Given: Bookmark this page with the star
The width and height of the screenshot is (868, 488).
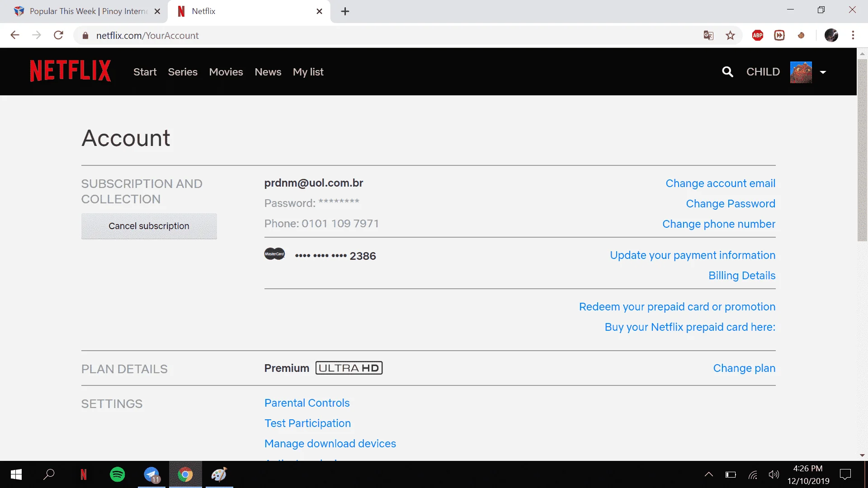Looking at the screenshot, I should 730,35.
